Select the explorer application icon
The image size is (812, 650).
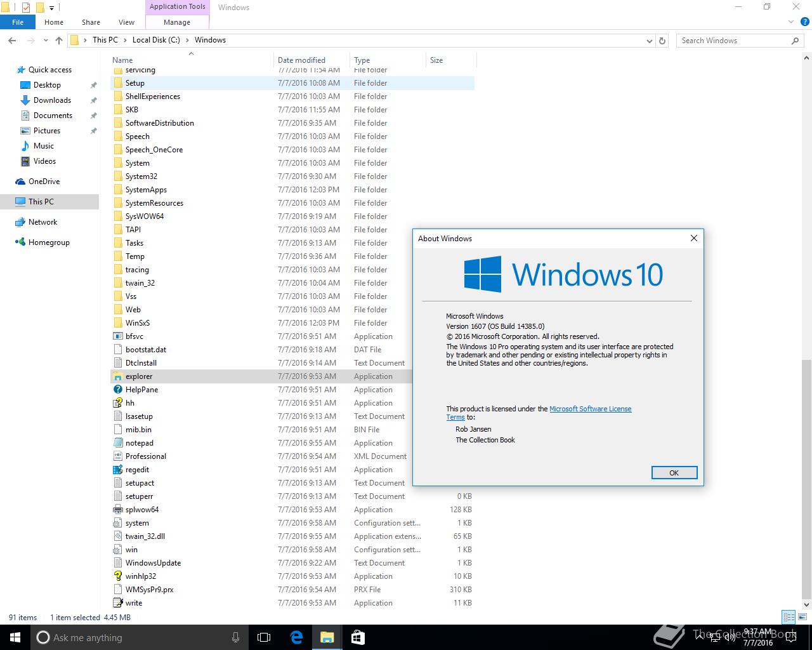(x=117, y=376)
